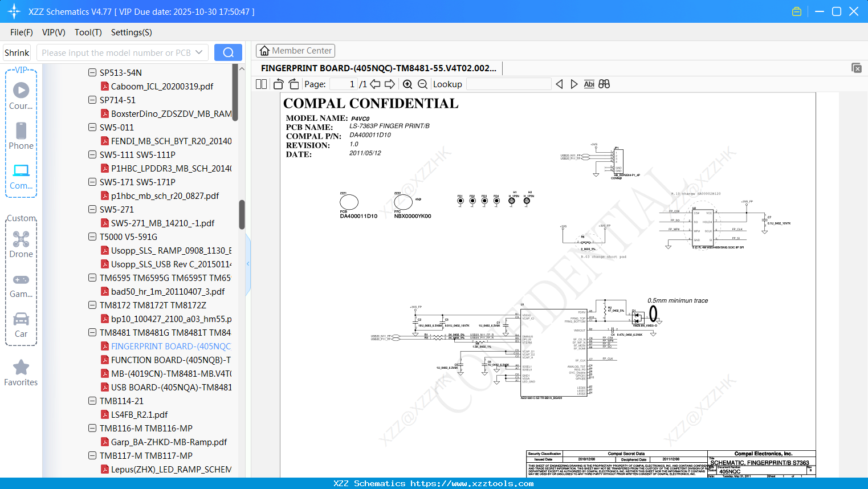Select the Car category in sidebar
The image size is (868, 489).
21,325
